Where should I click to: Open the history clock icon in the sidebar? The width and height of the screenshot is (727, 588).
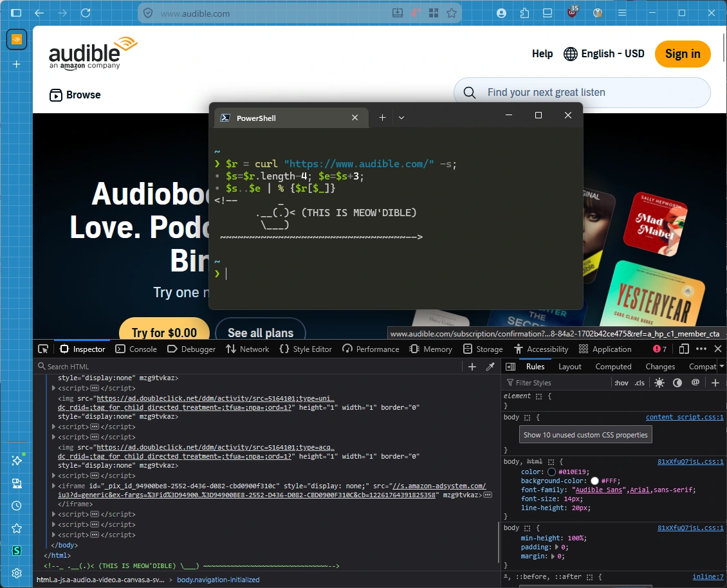click(x=17, y=506)
